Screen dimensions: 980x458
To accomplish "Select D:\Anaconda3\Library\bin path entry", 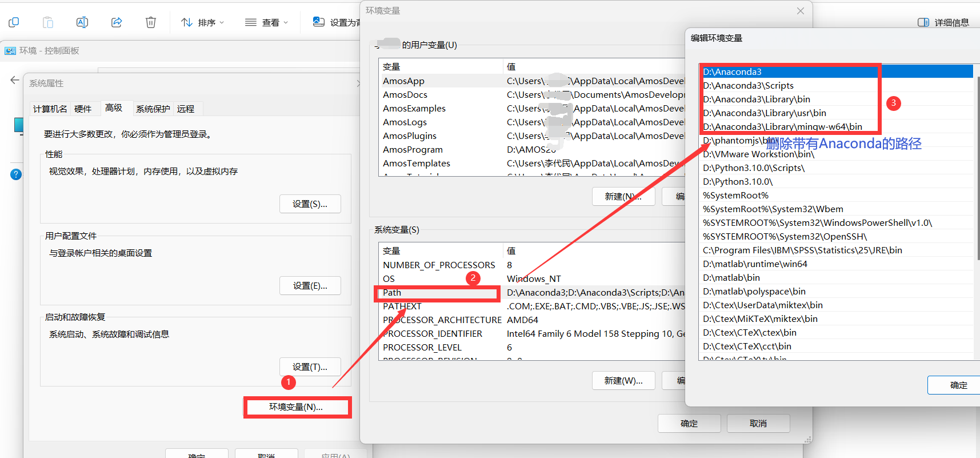I will click(x=837, y=99).
